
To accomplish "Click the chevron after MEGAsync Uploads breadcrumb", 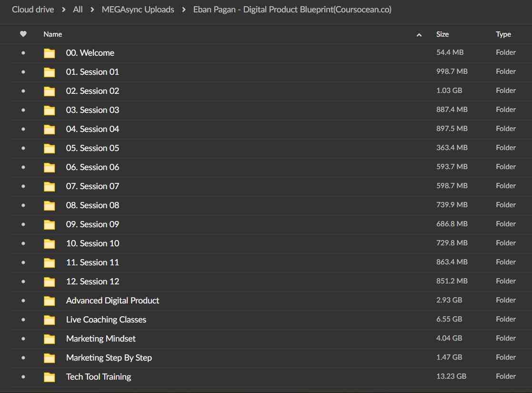I will (183, 10).
